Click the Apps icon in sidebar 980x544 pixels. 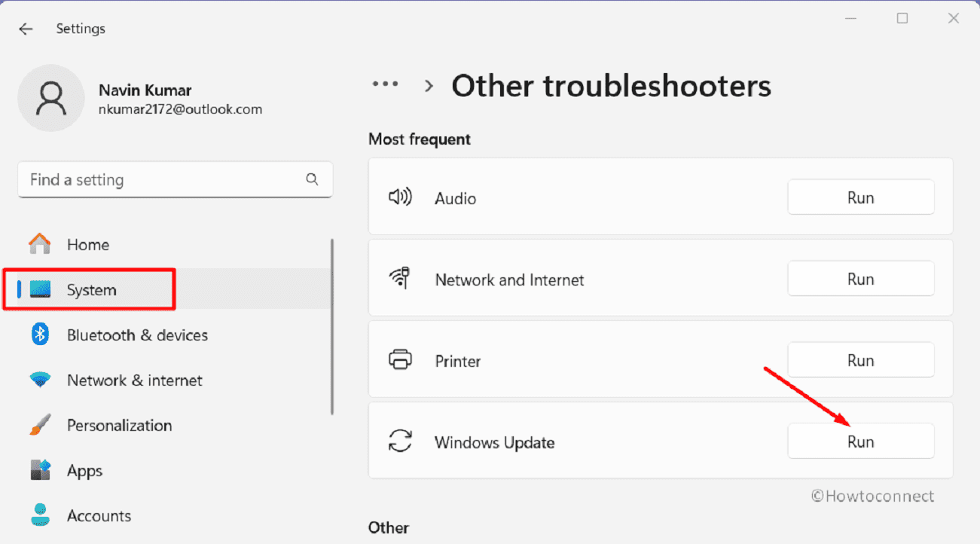40,470
